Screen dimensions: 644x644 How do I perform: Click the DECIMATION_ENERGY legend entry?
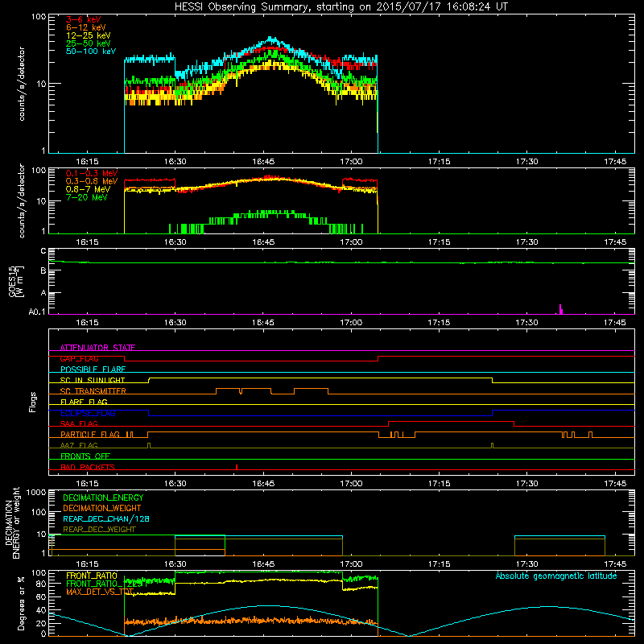tap(103, 497)
